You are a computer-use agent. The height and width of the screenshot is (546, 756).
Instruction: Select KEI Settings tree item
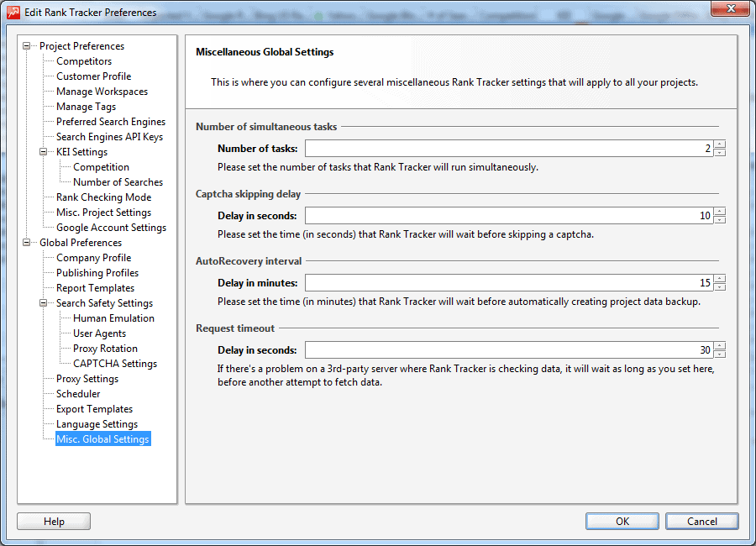[x=81, y=152]
